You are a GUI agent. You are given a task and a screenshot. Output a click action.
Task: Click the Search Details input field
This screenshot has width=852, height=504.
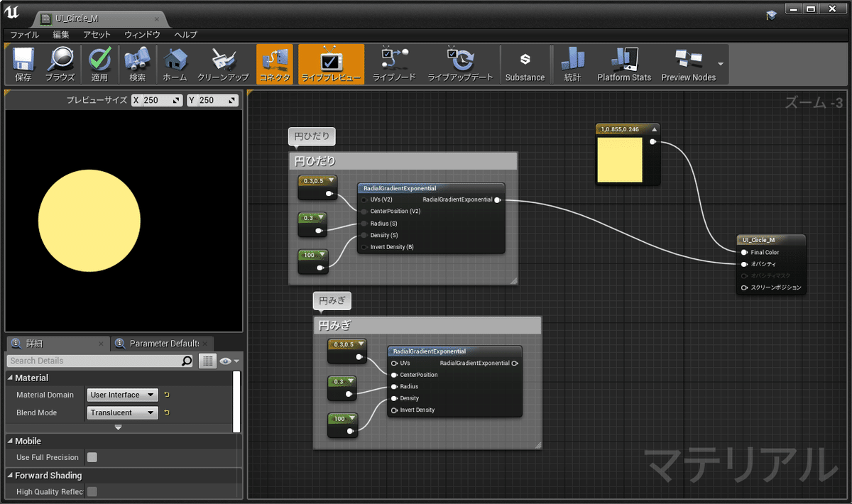tap(93, 361)
